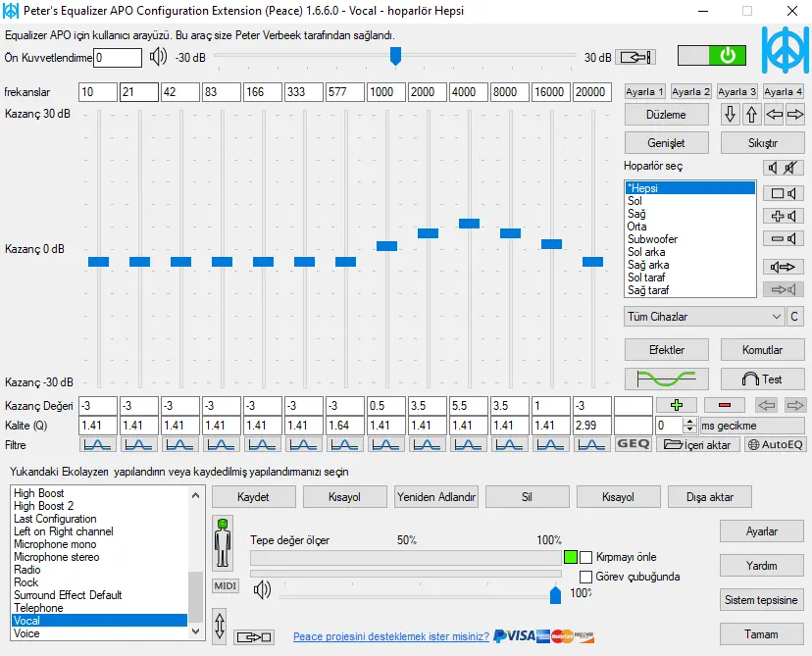Shift gains down with down arrow
Viewport: 812px width, 656px height.
click(731, 114)
